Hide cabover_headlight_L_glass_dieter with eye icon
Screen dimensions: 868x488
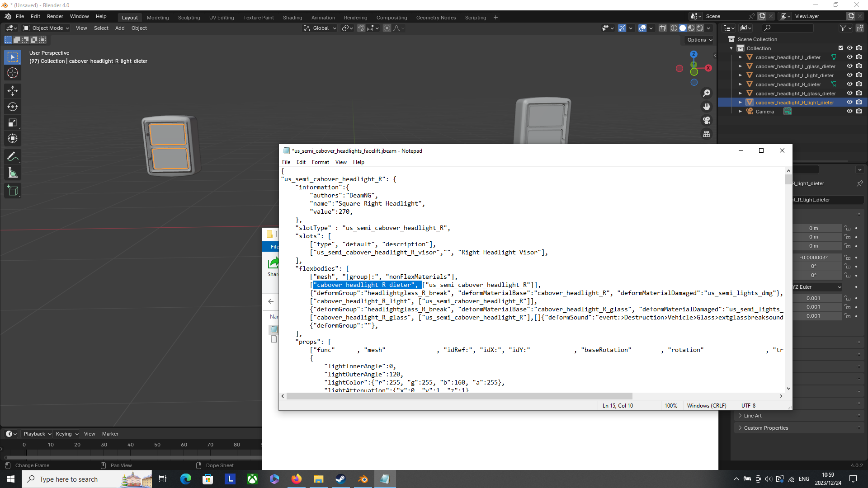[849, 66]
